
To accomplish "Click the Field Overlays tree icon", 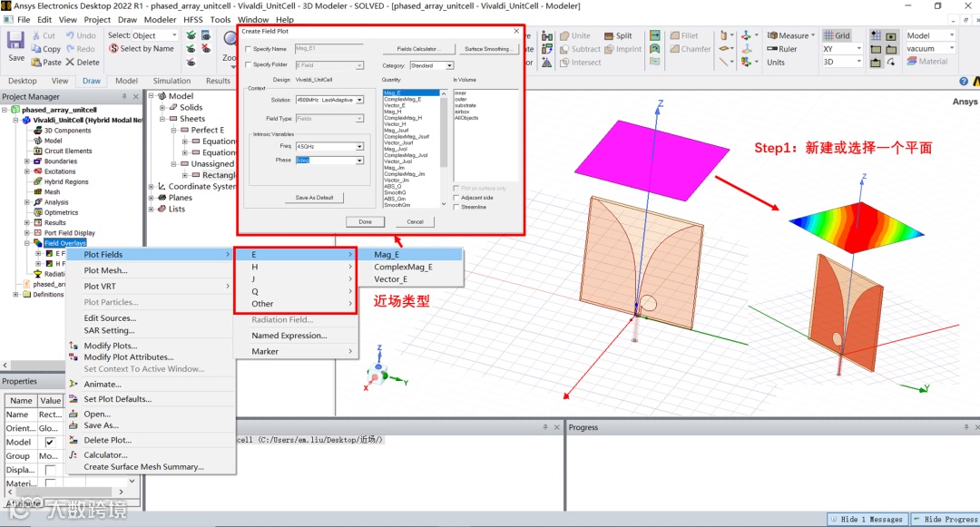I will [x=37, y=243].
